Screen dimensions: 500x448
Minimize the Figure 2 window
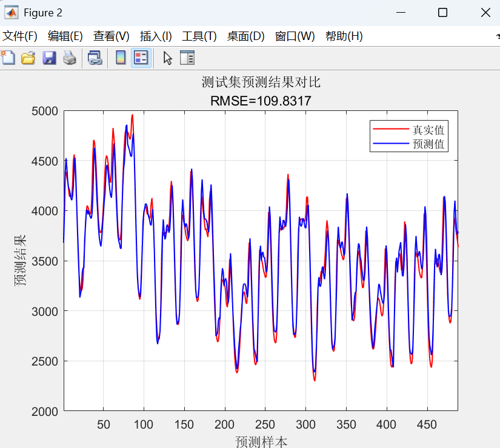pos(401,13)
